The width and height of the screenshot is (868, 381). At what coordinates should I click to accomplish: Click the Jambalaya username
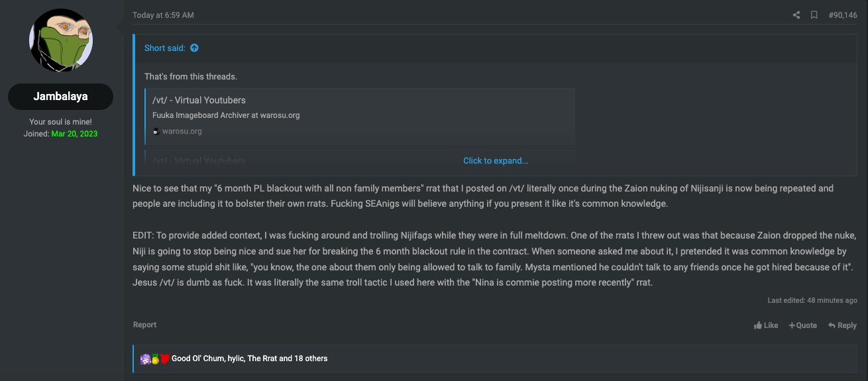pos(61,97)
